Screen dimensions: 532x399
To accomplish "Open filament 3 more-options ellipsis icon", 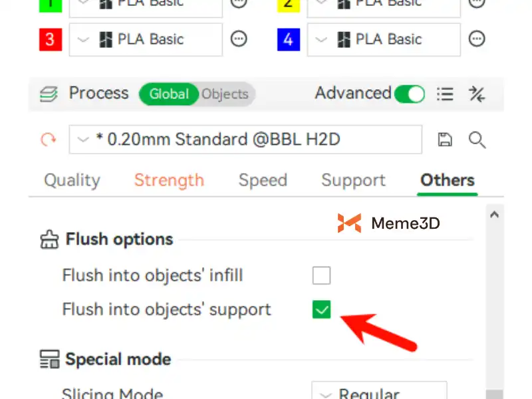I will click(x=239, y=39).
